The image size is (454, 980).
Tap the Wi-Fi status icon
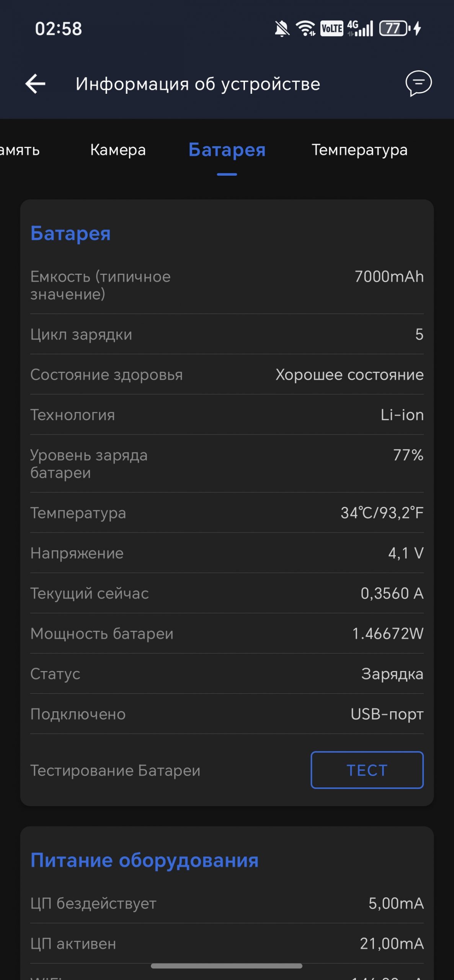coord(305,29)
